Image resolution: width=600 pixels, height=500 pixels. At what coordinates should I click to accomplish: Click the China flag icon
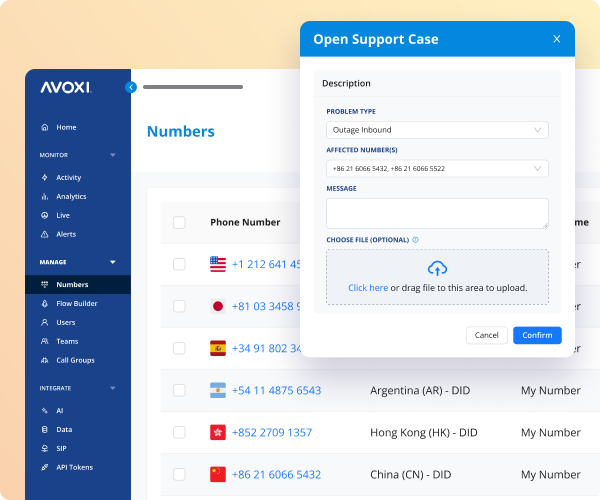218,475
